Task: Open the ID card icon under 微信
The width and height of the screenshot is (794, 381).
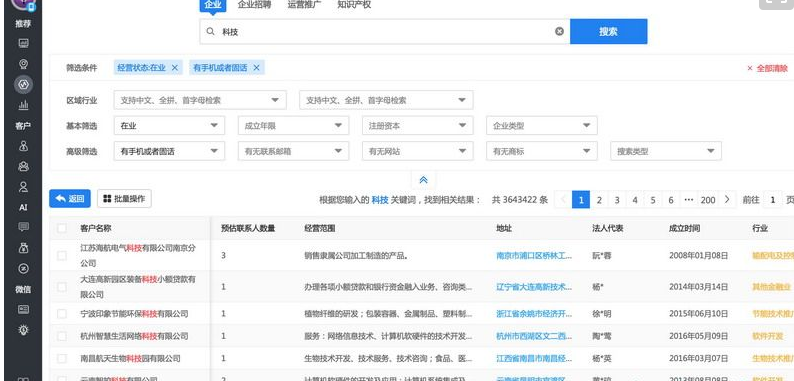Action: click(x=23, y=309)
